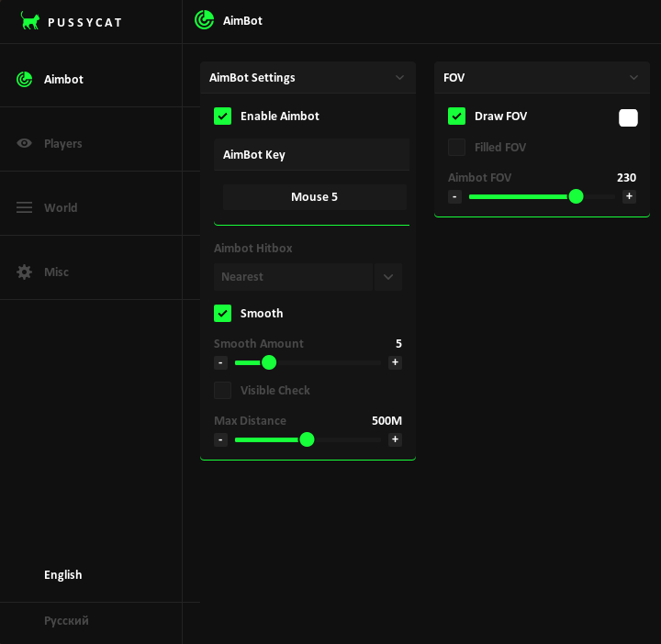The image size is (661, 644).
Task: Open the Aimbot Hitbox dropdown arrow
Action: [x=388, y=277]
